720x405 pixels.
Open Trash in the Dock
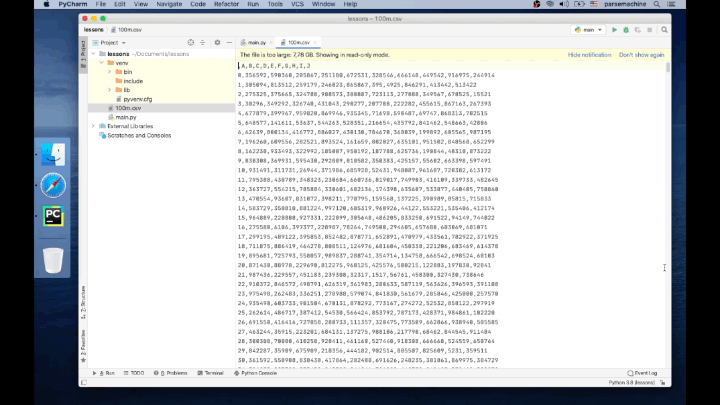[53, 260]
